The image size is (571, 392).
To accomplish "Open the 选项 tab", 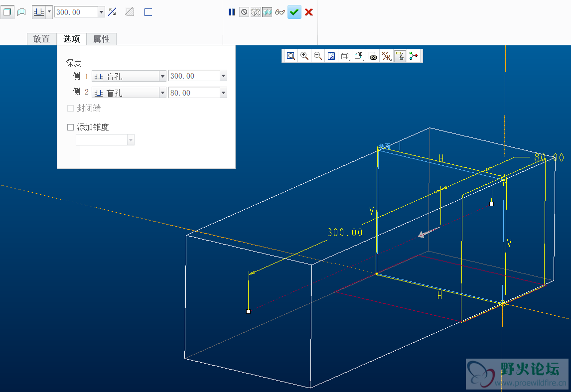I will 72,39.
